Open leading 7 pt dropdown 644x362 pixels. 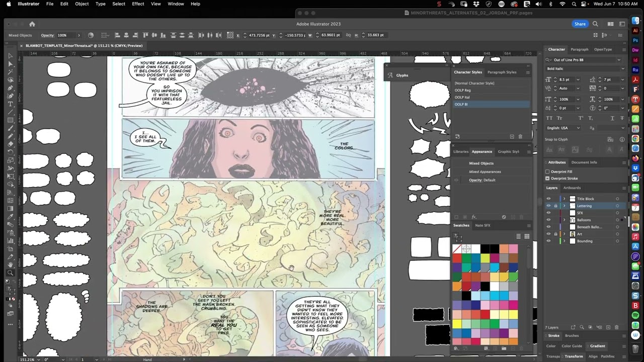point(622,79)
